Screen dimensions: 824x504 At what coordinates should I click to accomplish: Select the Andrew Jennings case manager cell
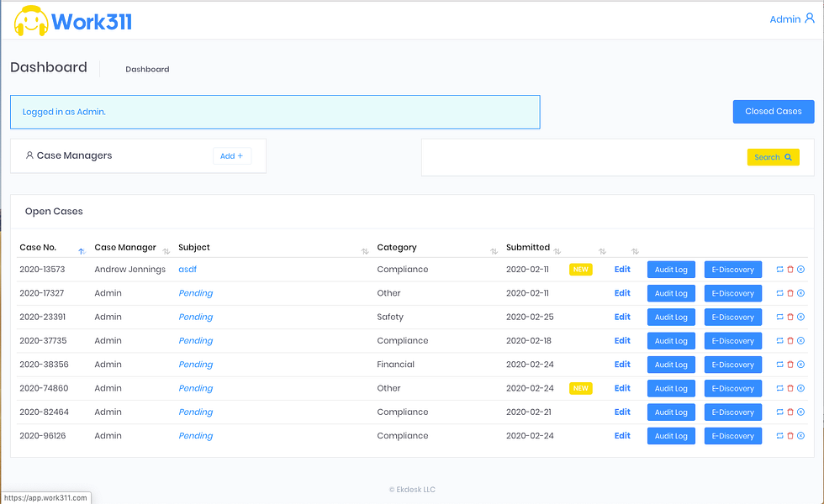coord(129,270)
